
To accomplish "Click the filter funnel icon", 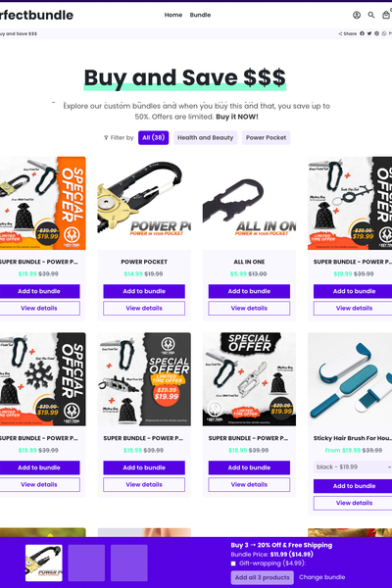I will pos(106,137).
